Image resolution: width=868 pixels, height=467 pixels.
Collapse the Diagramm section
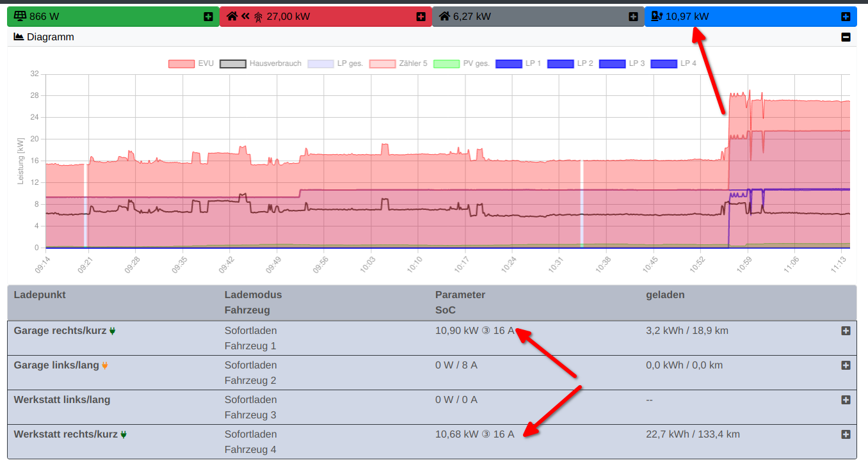click(x=846, y=37)
